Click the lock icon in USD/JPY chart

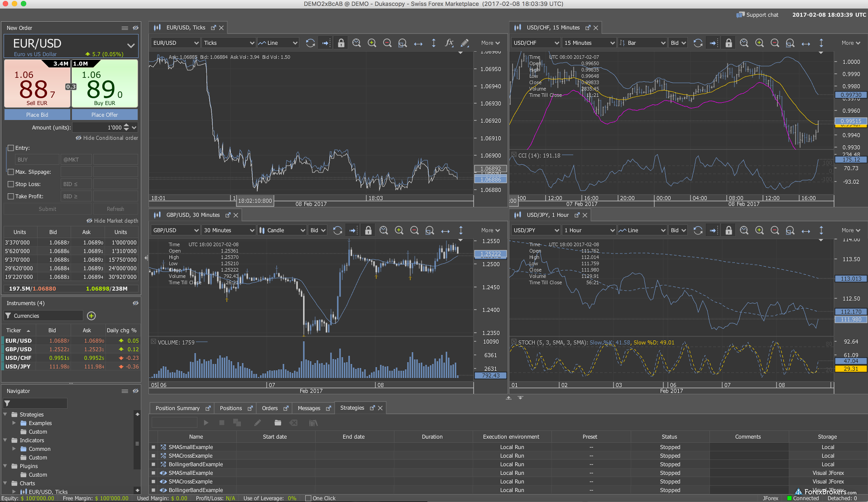[x=729, y=230]
